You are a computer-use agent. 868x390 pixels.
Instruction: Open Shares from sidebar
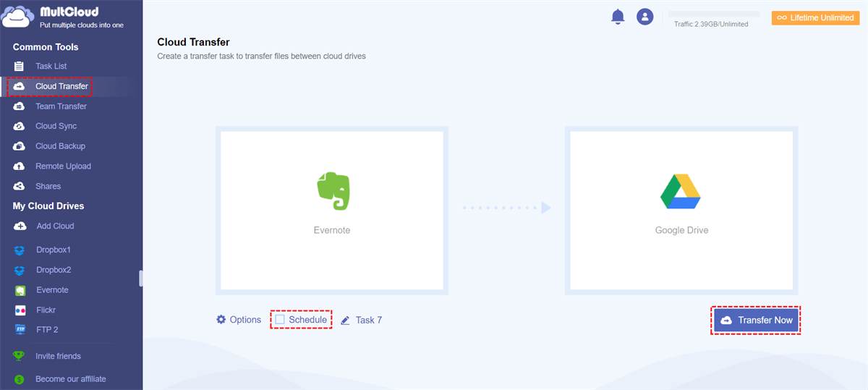pyautogui.click(x=48, y=186)
